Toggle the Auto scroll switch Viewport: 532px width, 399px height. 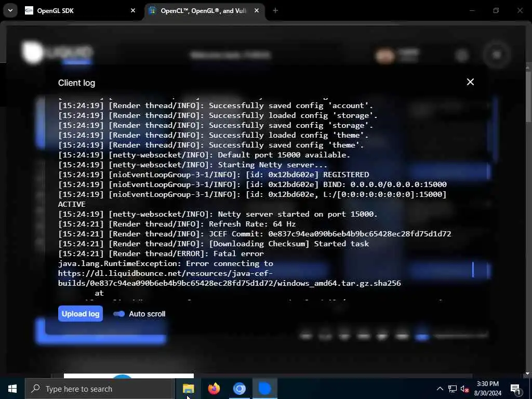click(x=119, y=314)
